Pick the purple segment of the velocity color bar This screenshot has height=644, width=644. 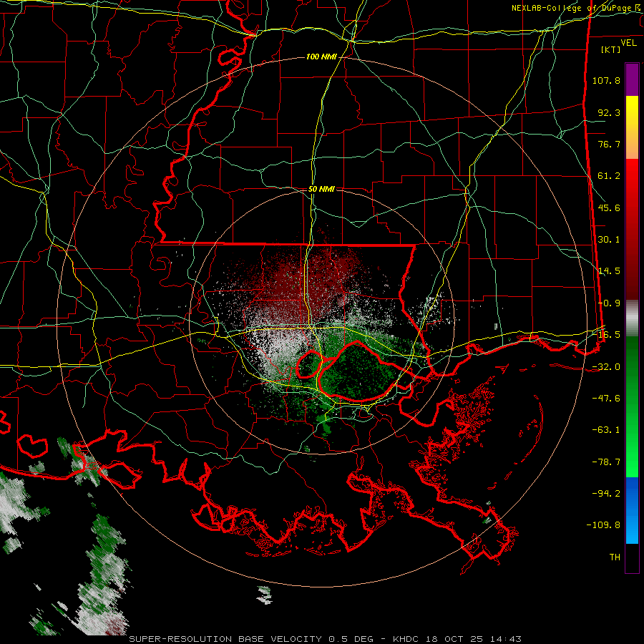point(632,79)
